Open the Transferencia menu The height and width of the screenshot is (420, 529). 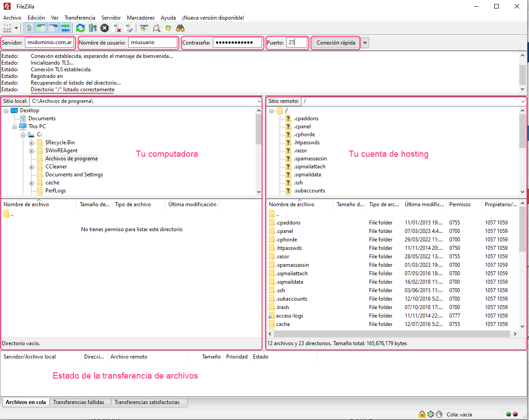(80, 18)
